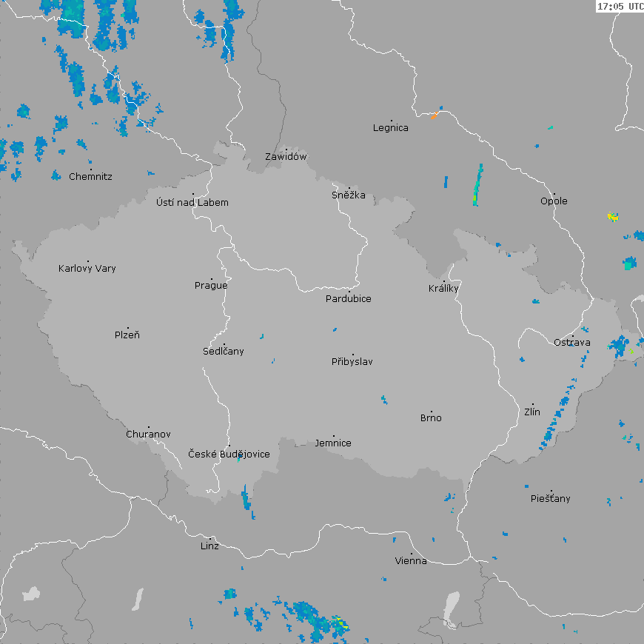Viewport: 644px width, 644px height.
Task: Click the Karlovy Vary label
Action: (87, 269)
